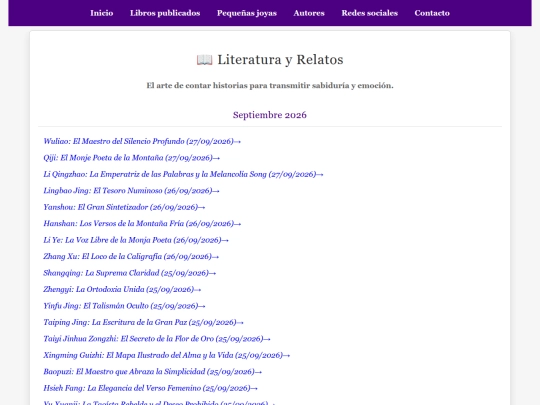Open Yinfu Jing: El Talismán Oculto
This screenshot has width=540, height=405.
pos(124,306)
